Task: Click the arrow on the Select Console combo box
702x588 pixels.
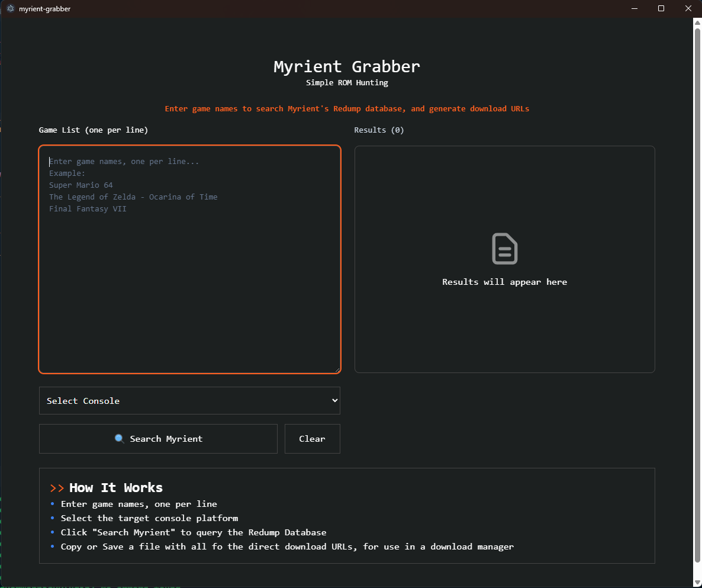Action: [x=334, y=401]
